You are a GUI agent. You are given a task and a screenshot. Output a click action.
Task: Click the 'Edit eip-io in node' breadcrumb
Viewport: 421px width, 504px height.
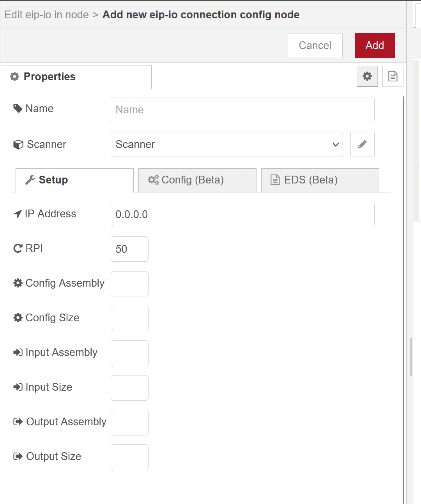coord(47,15)
